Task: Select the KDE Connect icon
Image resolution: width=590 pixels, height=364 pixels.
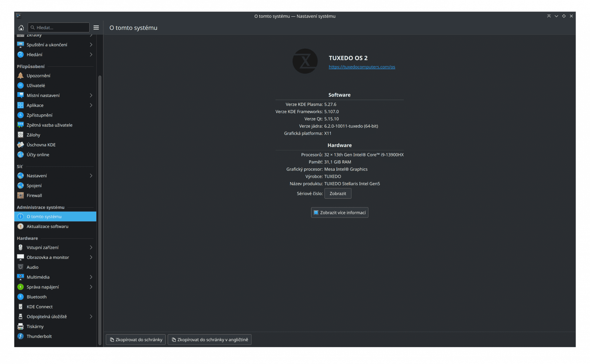Action: coord(21,306)
